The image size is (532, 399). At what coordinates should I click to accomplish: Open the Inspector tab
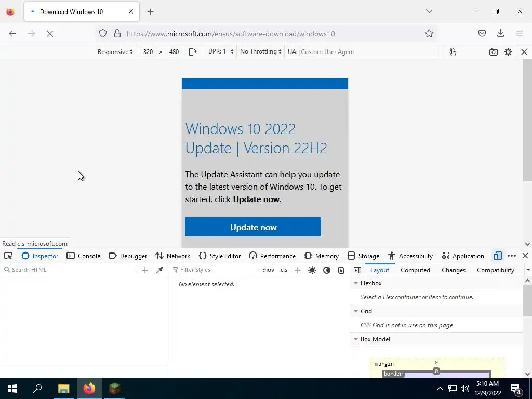(40, 256)
